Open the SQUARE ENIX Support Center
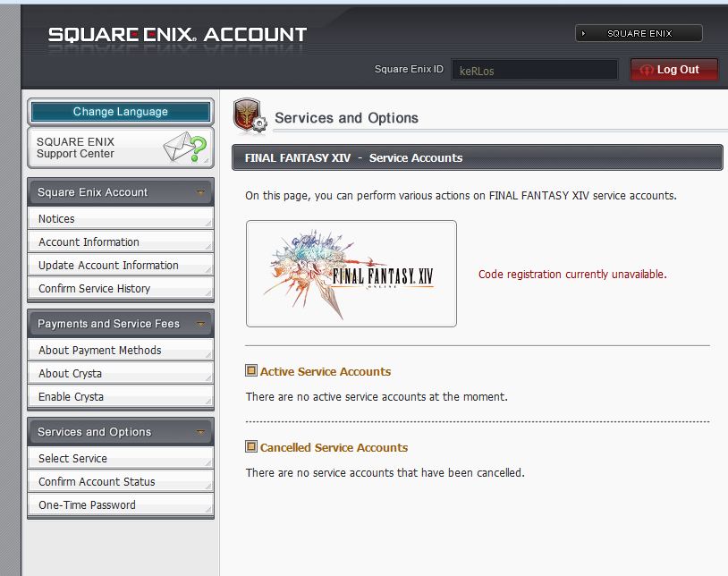The width and height of the screenshot is (728, 576). 121,148
